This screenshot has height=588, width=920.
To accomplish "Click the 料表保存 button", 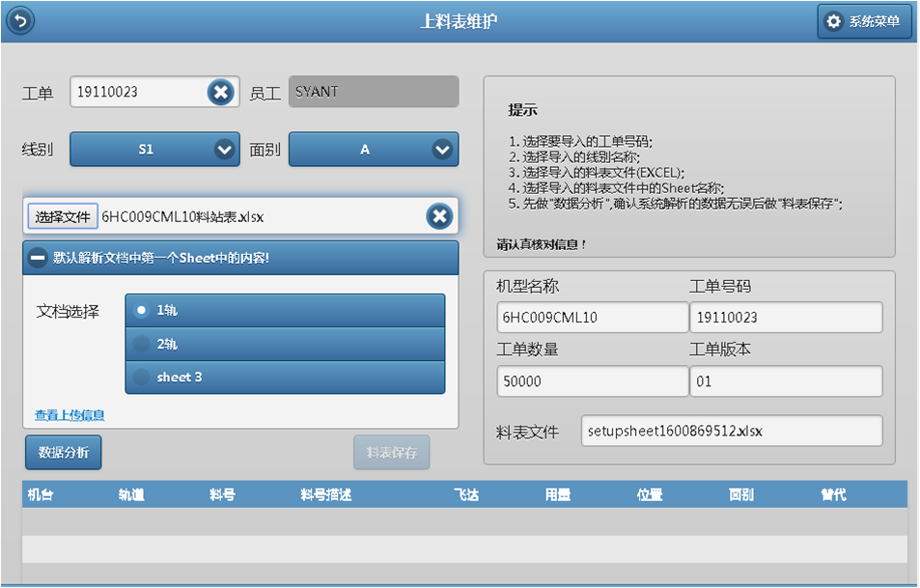I will [391, 452].
